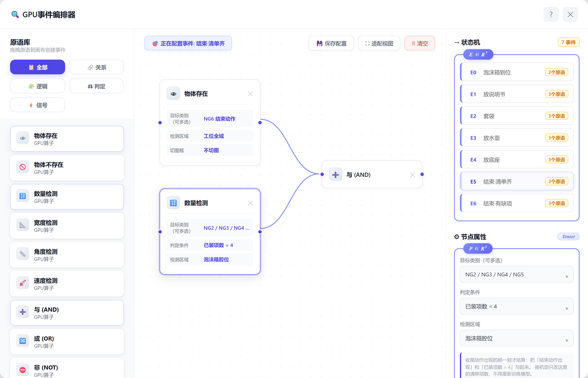Filter primitives by 逻辑 tab

click(37, 86)
